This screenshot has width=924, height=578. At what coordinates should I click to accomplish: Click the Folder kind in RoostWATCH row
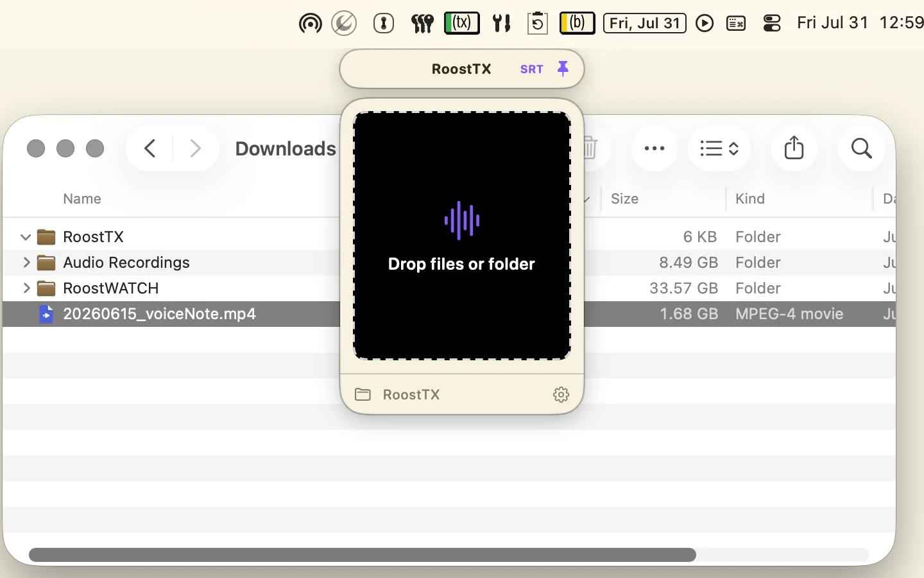[758, 288]
